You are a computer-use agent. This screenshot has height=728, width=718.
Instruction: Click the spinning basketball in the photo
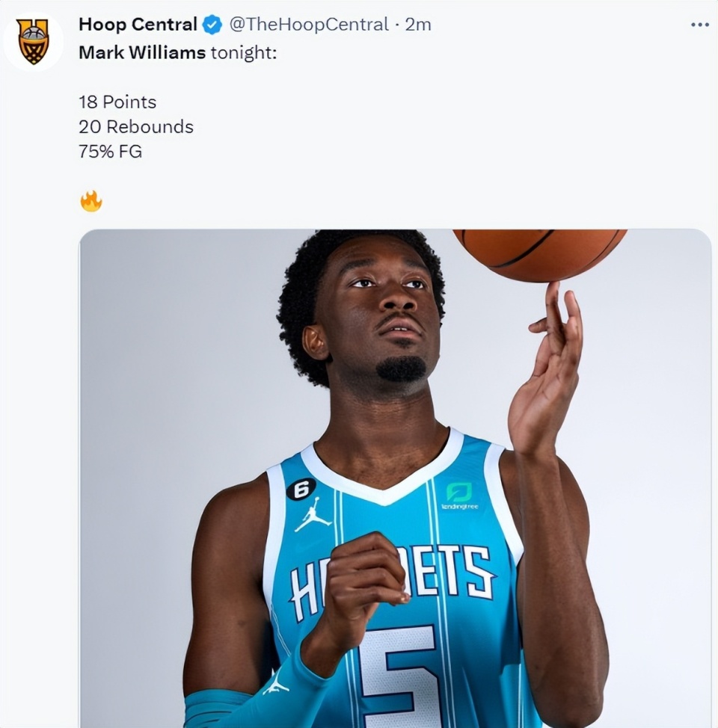539,254
